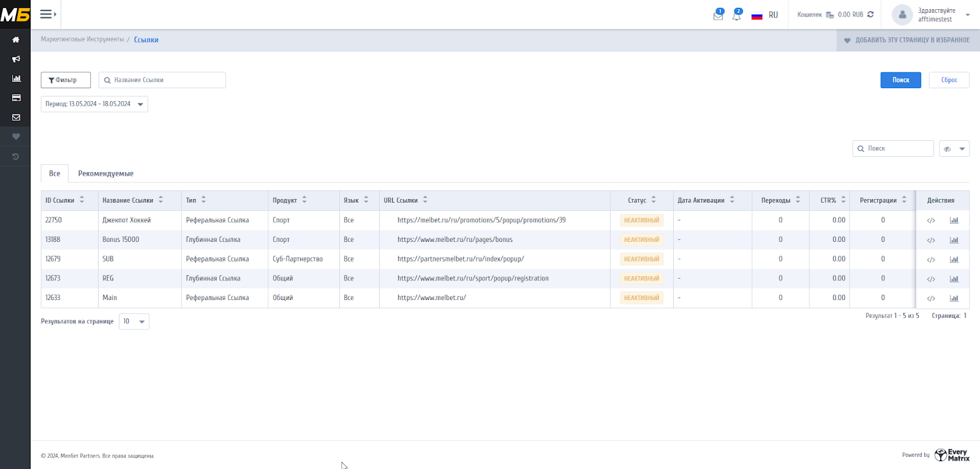Image resolution: width=980 pixels, height=469 pixels.
Task: Click the RU language label
Action: coord(774,15)
